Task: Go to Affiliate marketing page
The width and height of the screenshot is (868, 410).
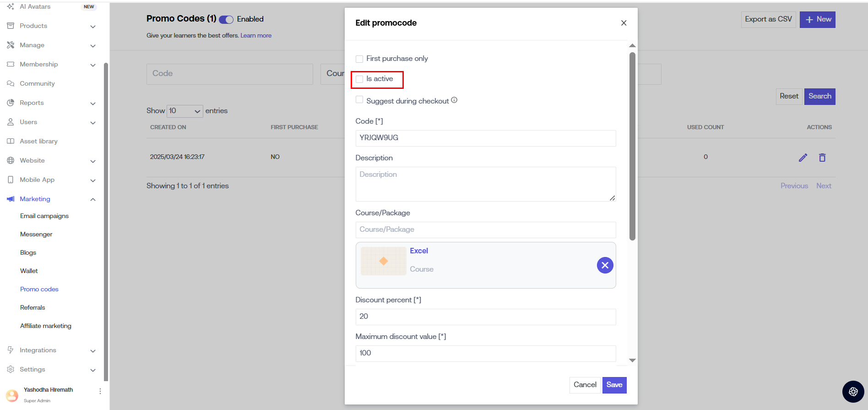Action: point(46,326)
